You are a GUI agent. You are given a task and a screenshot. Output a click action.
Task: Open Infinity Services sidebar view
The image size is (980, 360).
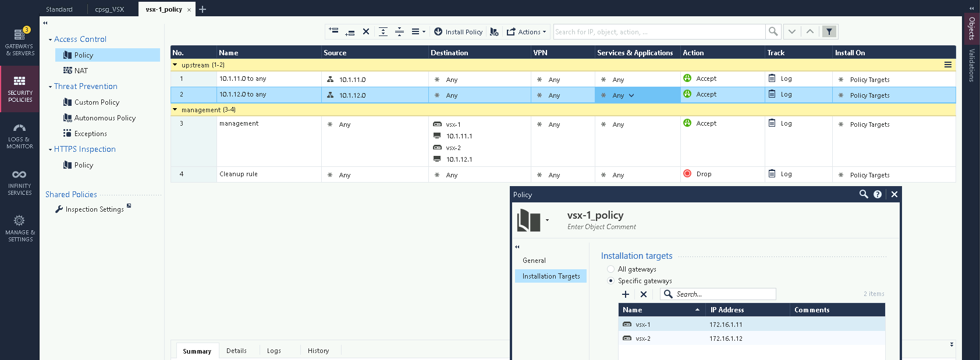pos(20,182)
